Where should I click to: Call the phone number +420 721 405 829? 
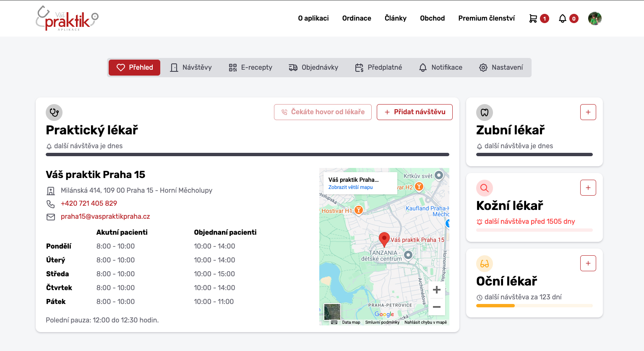pyautogui.click(x=89, y=204)
